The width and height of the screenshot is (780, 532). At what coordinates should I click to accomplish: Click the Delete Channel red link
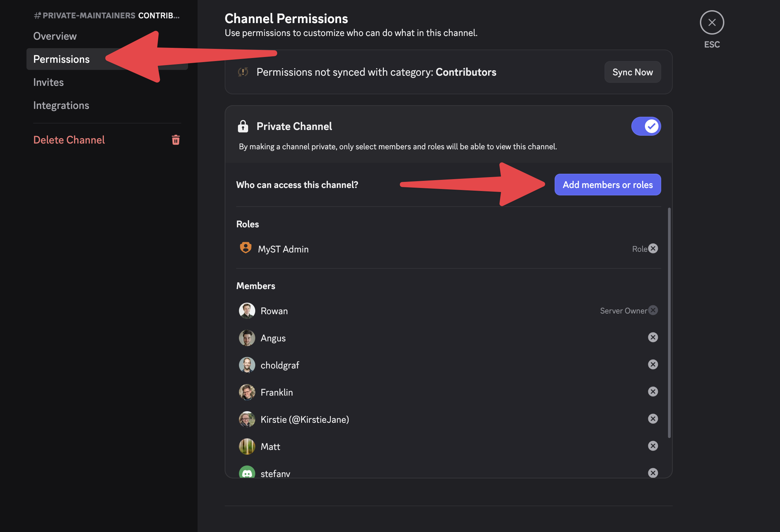point(69,140)
